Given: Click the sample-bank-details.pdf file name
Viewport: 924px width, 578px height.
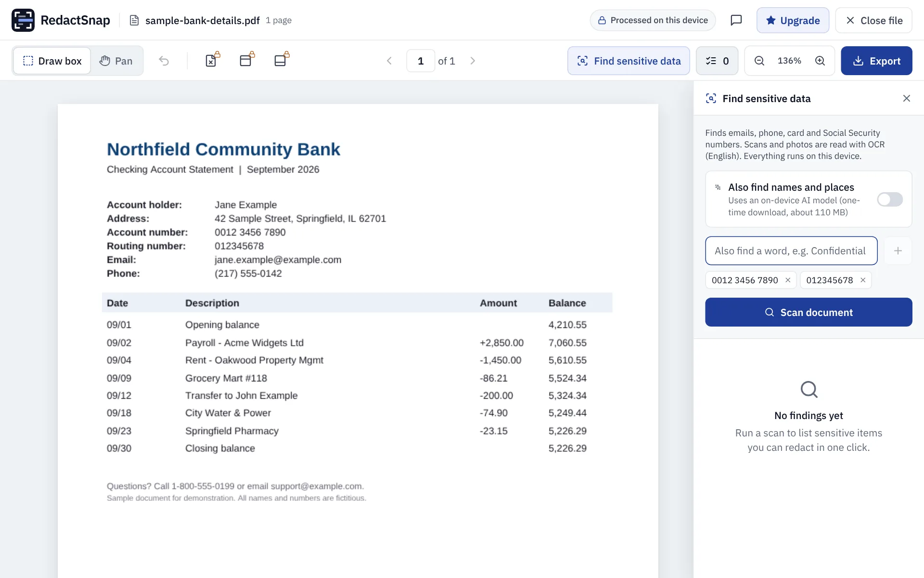Looking at the screenshot, I should point(202,20).
